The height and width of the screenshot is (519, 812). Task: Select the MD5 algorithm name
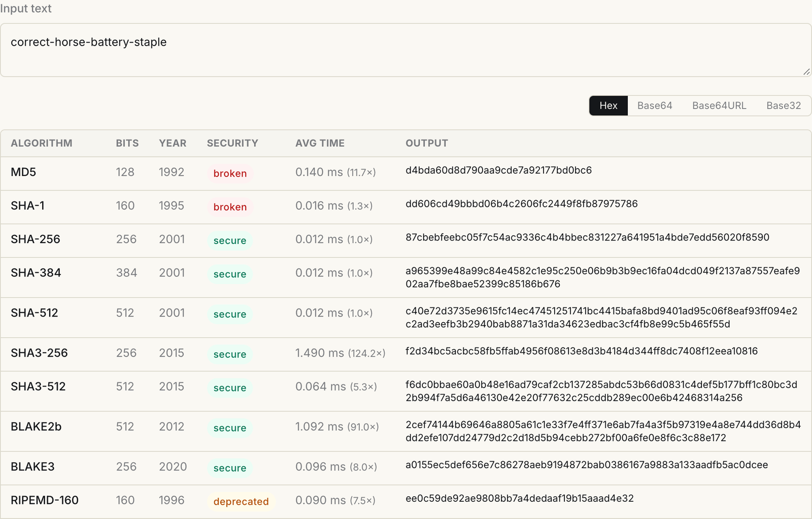[x=23, y=172]
